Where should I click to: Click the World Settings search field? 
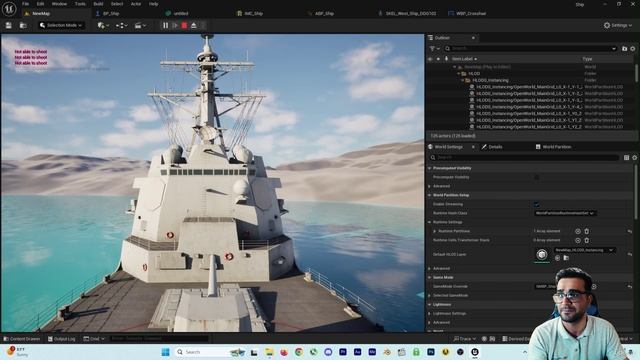(x=524, y=158)
